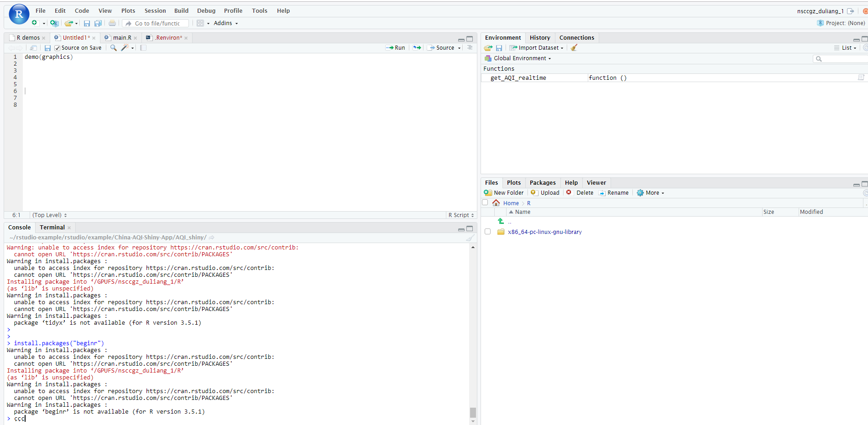Click the Run button
The height and width of the screenshot is (425, 868).
pos(395,48)
